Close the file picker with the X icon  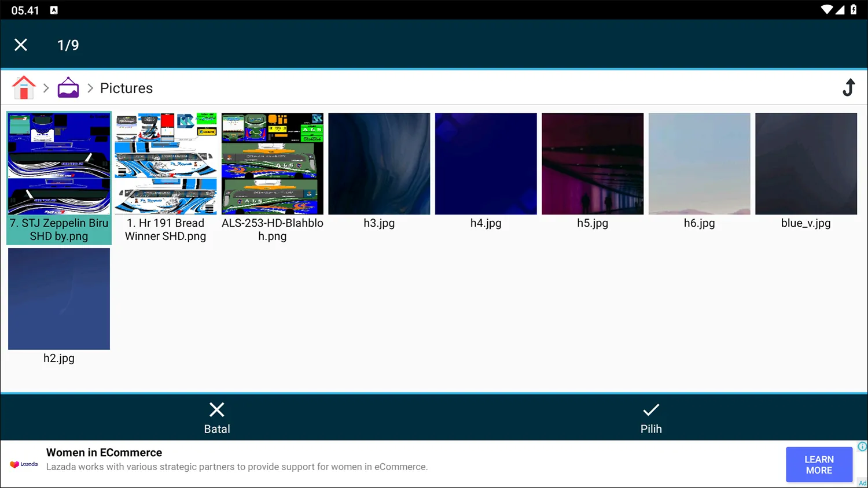point(21,45)
